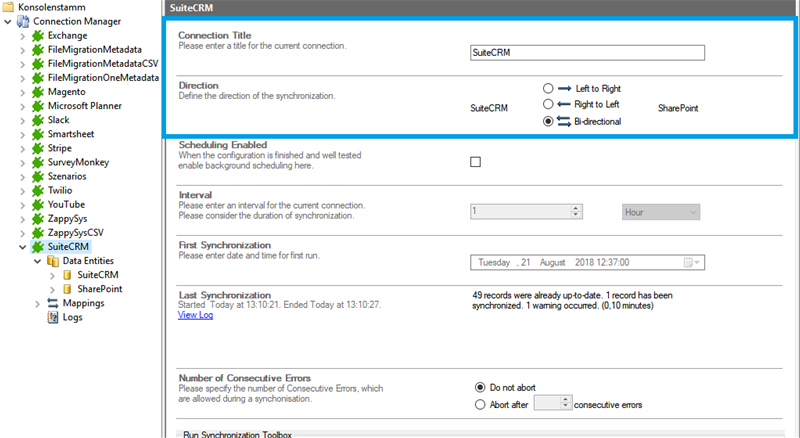Click the Connection Manager icon
The image size is (800, 438).
[x=23, y=21]
